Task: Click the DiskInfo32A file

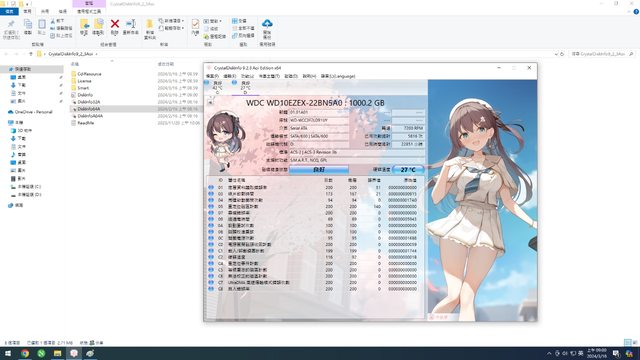Action: tap(89, 102)
